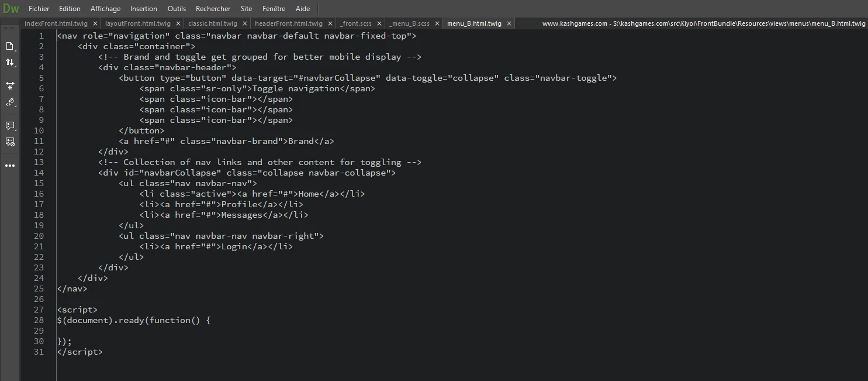
Task: Click the Expand All code icon
Action: tap(10, 86)
